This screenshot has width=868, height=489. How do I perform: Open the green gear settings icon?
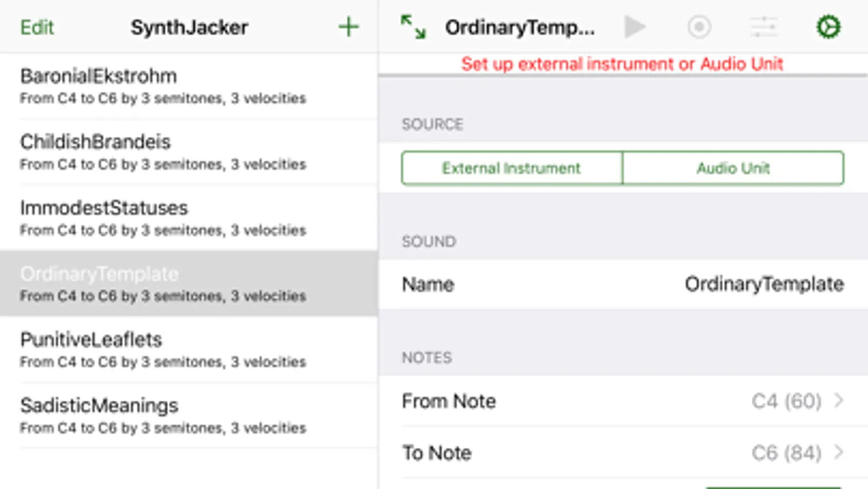coord(828,27)
